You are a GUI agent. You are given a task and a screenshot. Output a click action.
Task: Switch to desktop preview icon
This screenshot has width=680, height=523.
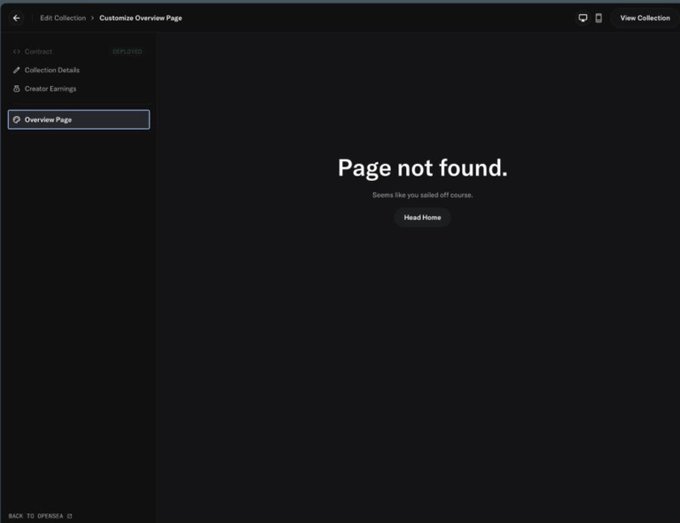pos(583,18)
